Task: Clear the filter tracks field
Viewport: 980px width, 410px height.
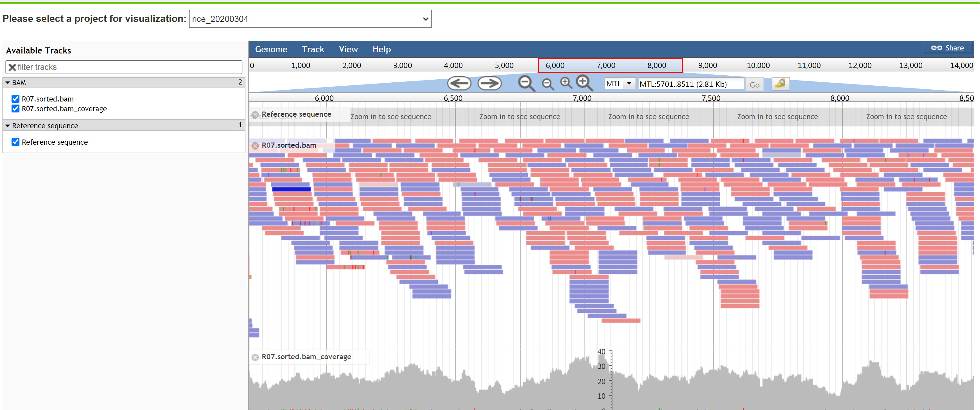Action: (12, 67)
